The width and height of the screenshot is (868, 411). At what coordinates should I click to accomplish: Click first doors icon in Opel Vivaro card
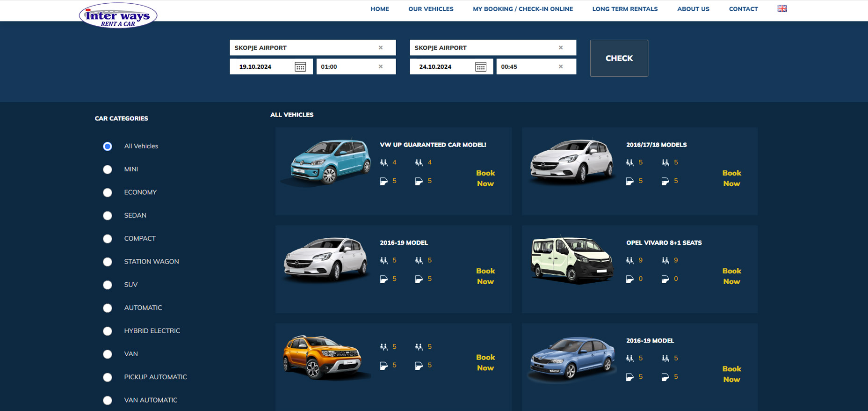click(x=630, y=279)
